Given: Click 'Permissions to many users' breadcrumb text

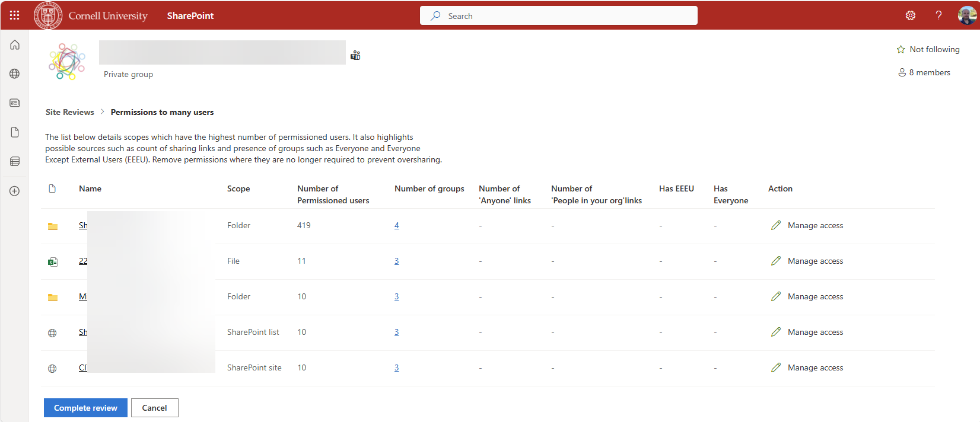Looking at the screenshot, I should pos(162,112).
